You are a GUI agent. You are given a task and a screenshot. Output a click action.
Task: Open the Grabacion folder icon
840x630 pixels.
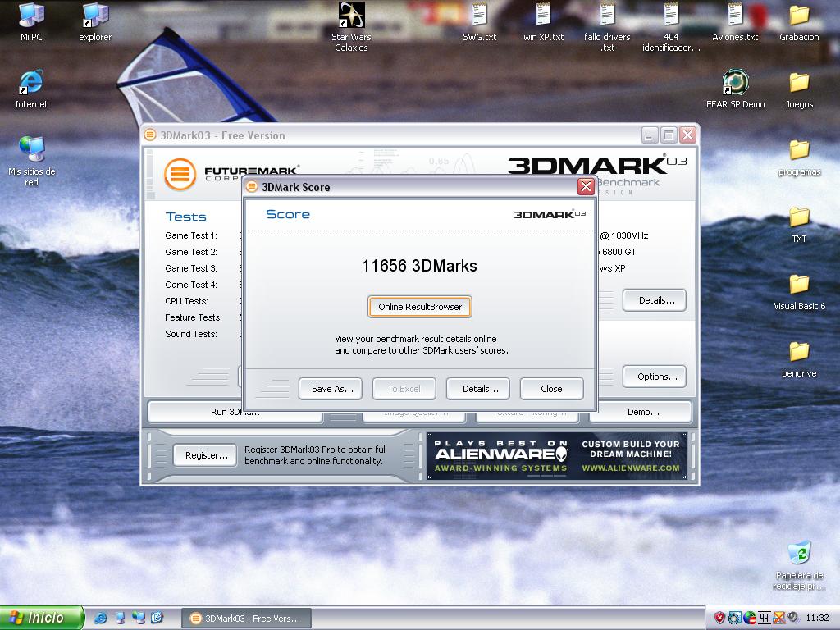click(799, 16)
